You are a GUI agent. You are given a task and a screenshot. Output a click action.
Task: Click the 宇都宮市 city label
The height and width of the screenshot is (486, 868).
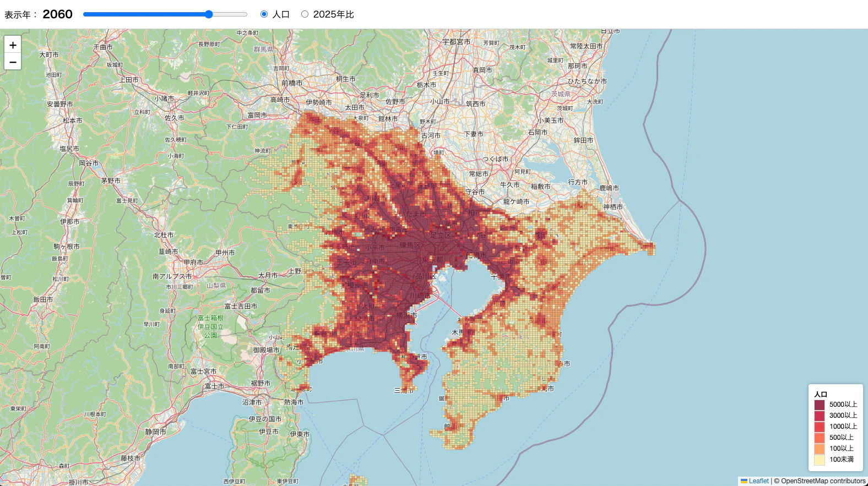point(457,42)
